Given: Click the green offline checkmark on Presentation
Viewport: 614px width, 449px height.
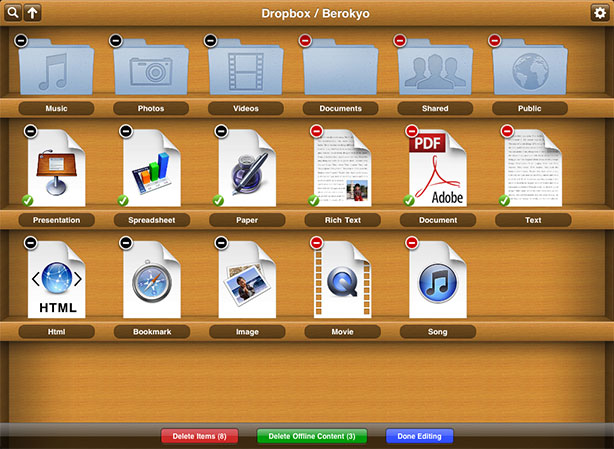Looking at the screenshot, I should (27, 200).
